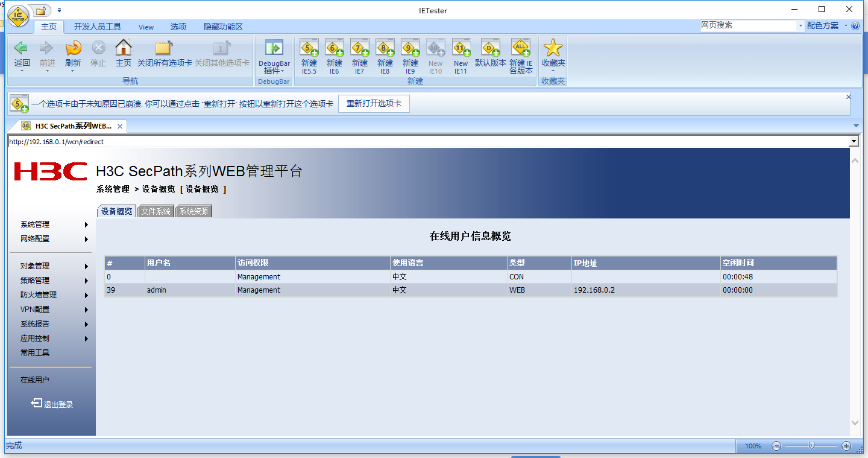Open the 选项 ribbon tab
Screen dimensions: 868x458
[x=178, y=27]
